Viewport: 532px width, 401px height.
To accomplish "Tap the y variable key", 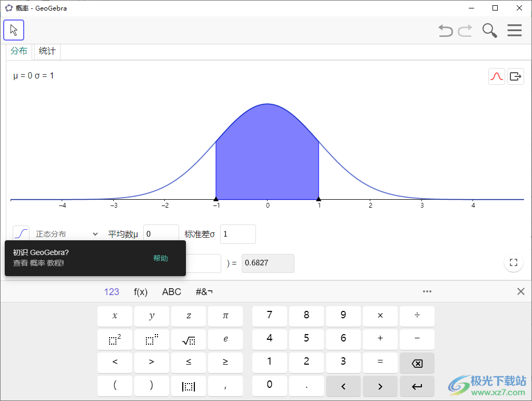I will click(x=152, y=317).
